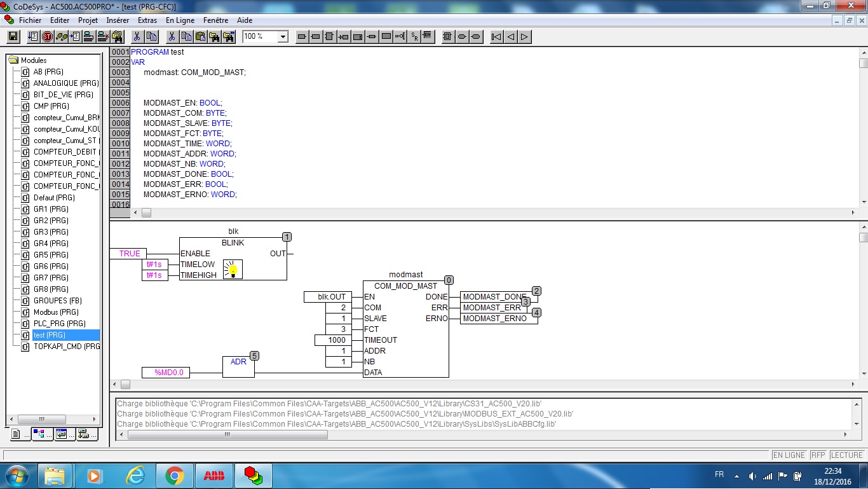
Task: Click the jump-to-first arrow icon in the toolbar
Action: coord(497,37)
